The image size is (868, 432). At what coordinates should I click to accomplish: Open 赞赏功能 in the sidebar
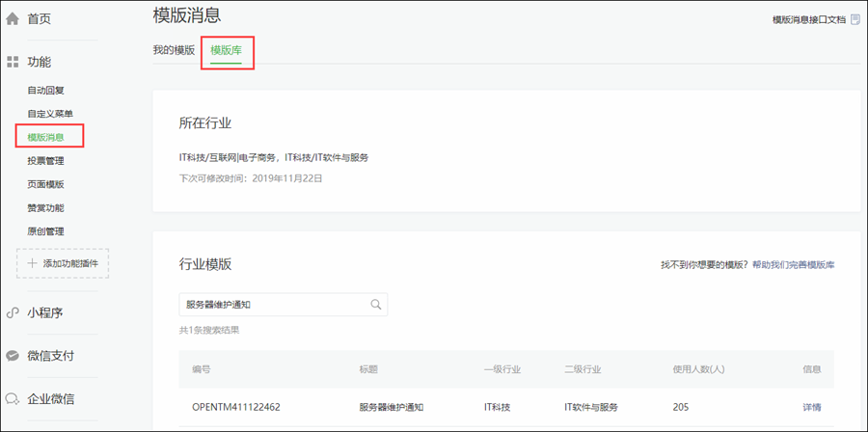(x=45, y=207)
